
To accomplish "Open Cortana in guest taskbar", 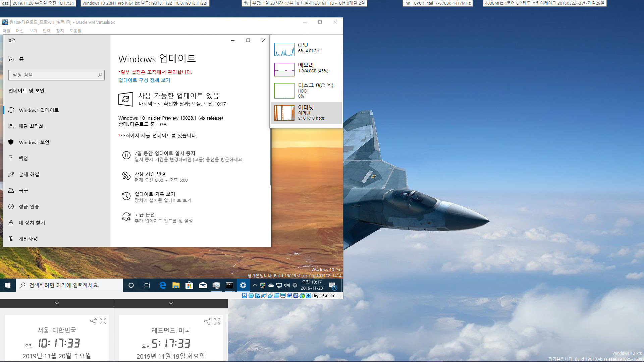I will [131, 285].
